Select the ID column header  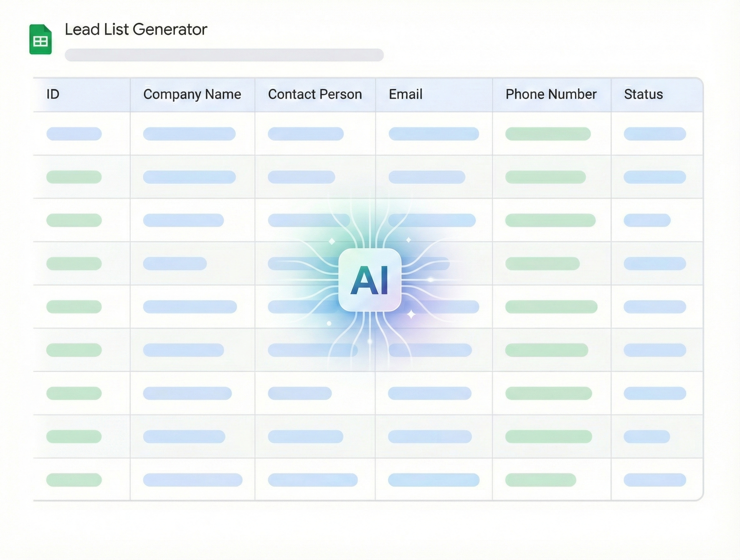tap(53, 94)
